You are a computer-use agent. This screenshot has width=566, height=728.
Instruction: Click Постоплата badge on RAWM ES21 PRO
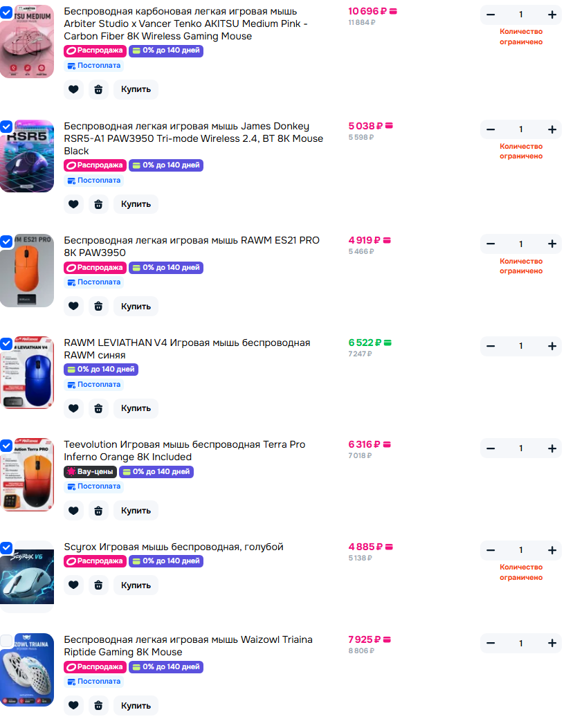[94, 282]
